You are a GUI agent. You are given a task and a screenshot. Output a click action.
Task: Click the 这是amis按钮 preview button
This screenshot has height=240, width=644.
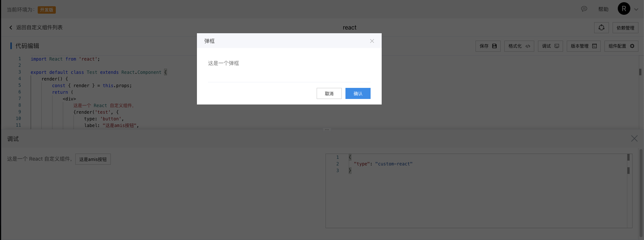[93, 159]
